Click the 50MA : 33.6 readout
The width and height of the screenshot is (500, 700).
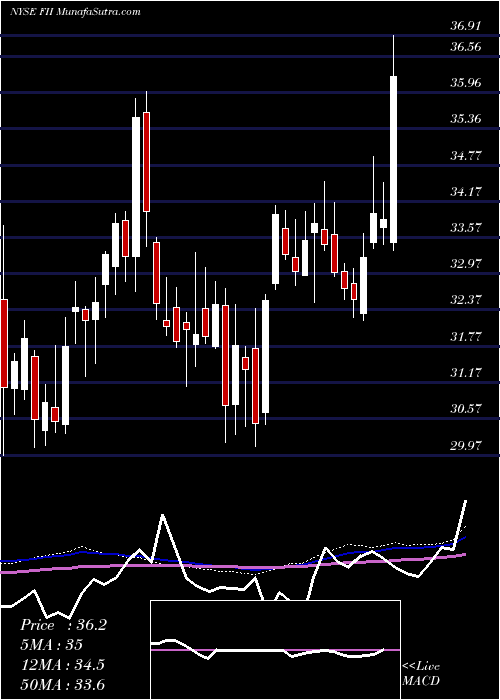point(62,685)
